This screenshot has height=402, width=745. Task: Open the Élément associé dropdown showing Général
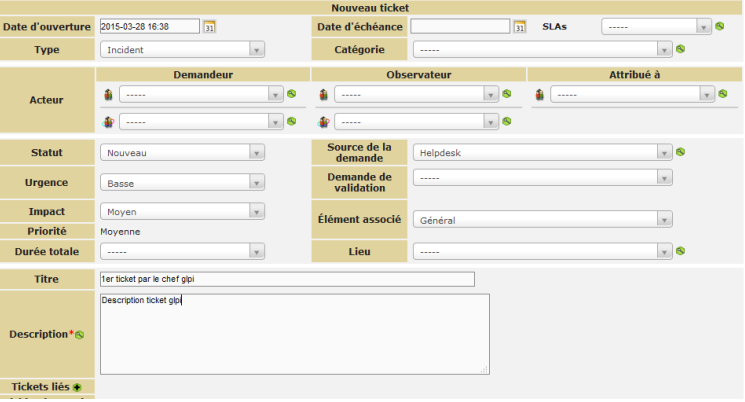click(x=541, y=219)
